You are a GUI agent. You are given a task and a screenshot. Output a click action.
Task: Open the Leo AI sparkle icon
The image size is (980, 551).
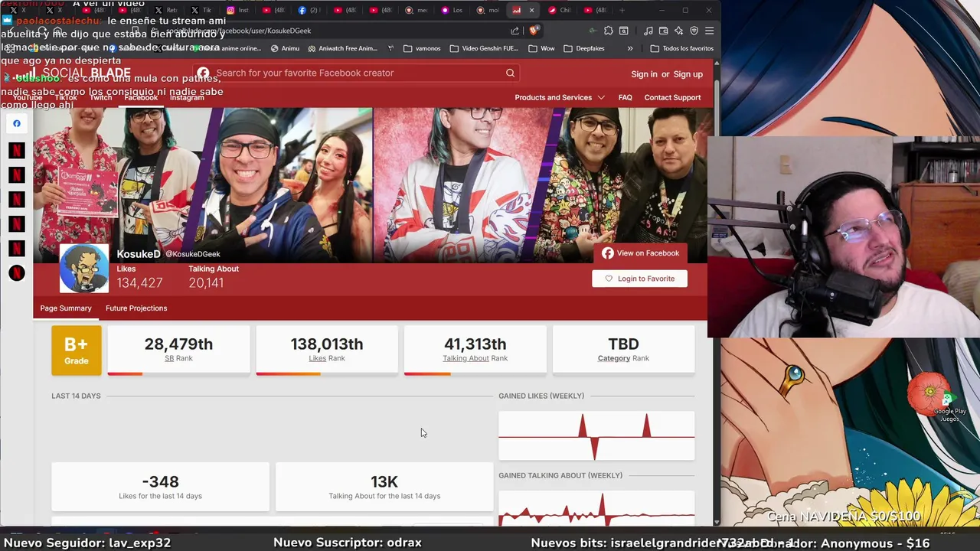679,31
